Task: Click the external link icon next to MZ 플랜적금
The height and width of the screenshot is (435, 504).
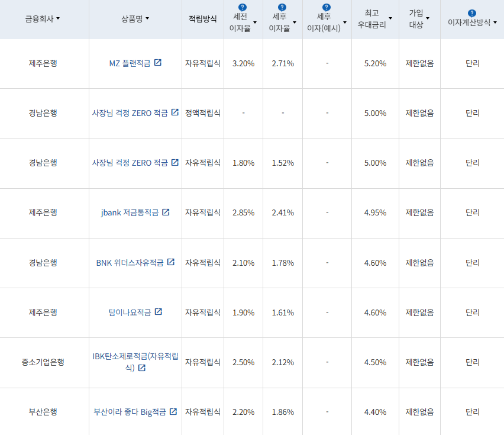Action: (159, 63)
